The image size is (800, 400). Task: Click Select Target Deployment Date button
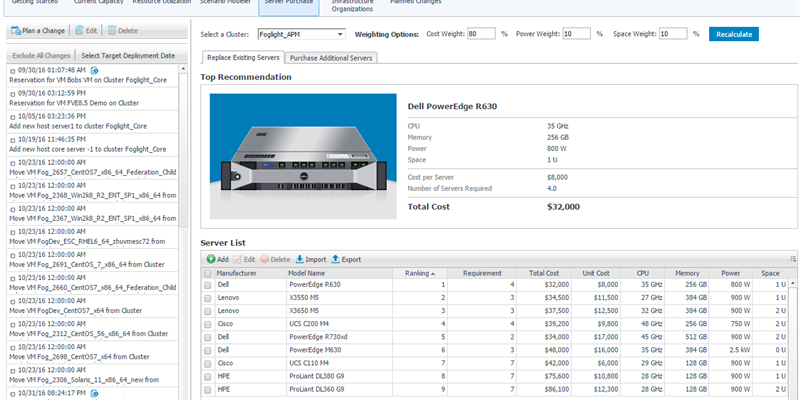tap(128, 56)
